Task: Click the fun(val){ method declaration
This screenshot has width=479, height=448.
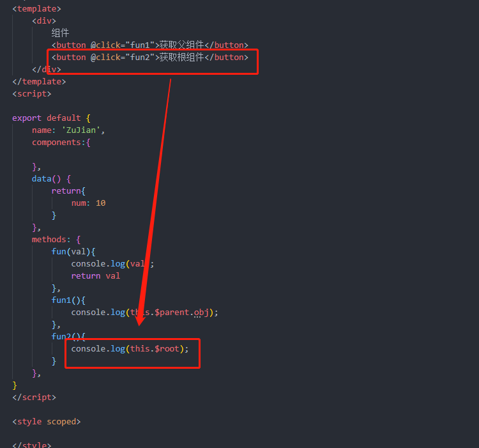Action: pyautogui.click(x=73, y=252)
